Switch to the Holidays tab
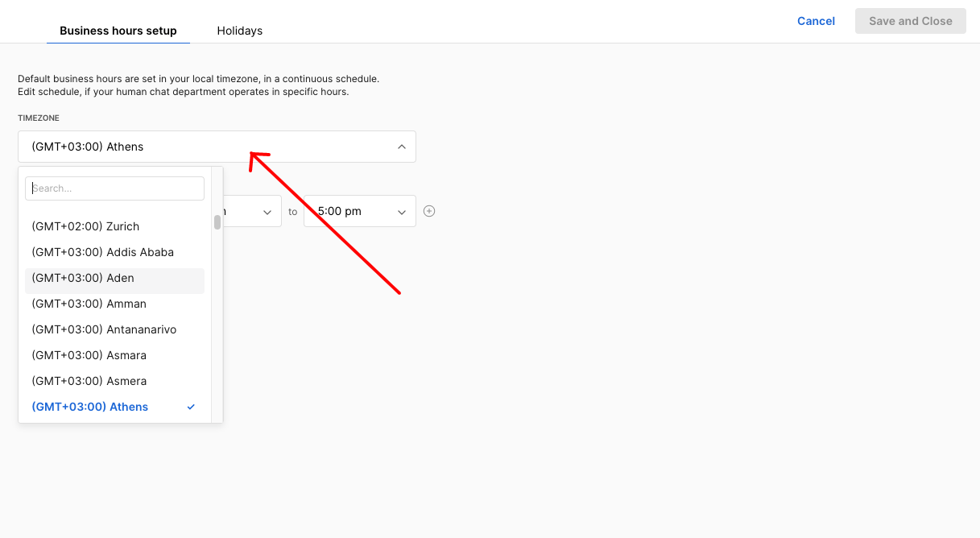Image resolution: width=980 pixels, height=538 pixels. 239,31
